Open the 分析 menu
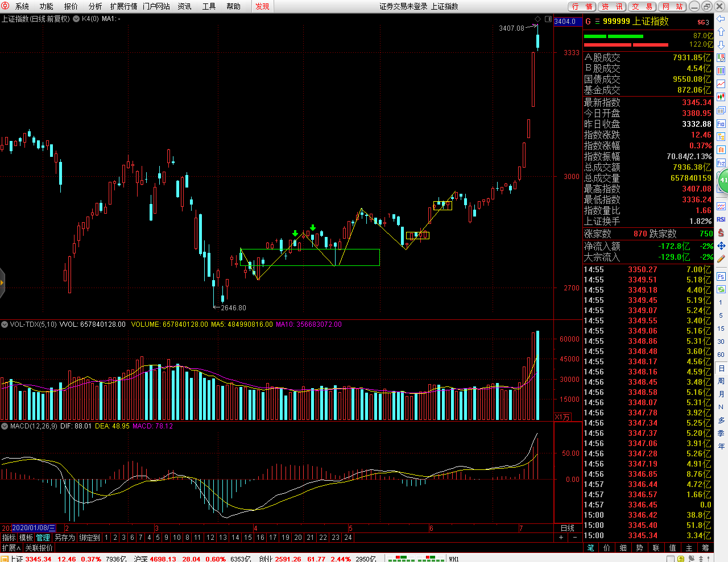728x562 pixels. click(96, 6)
